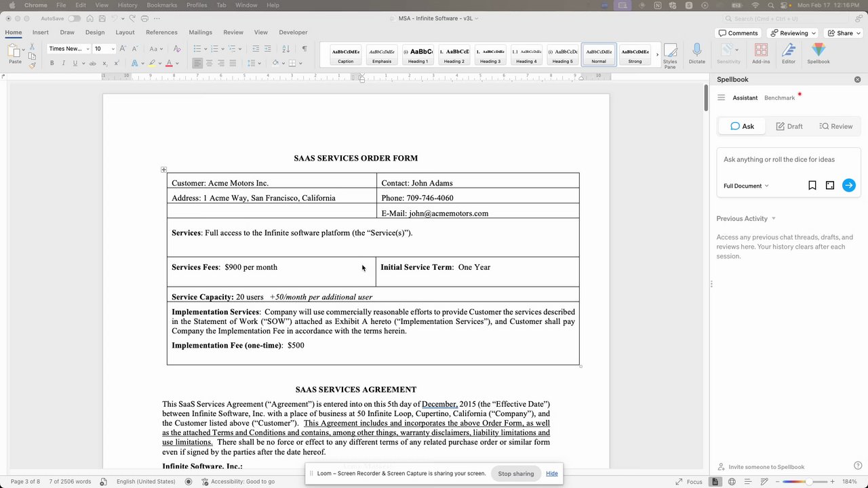
Task: Toggle show paragraph marks pilcrow
Action: [x=304, y=49]
